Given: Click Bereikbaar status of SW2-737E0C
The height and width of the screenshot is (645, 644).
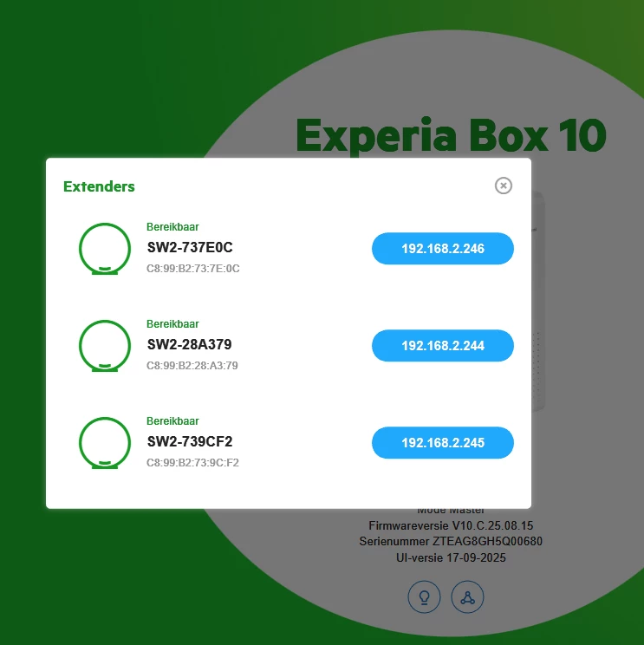Looking at the screenshot, I should (x=172, y=226).
